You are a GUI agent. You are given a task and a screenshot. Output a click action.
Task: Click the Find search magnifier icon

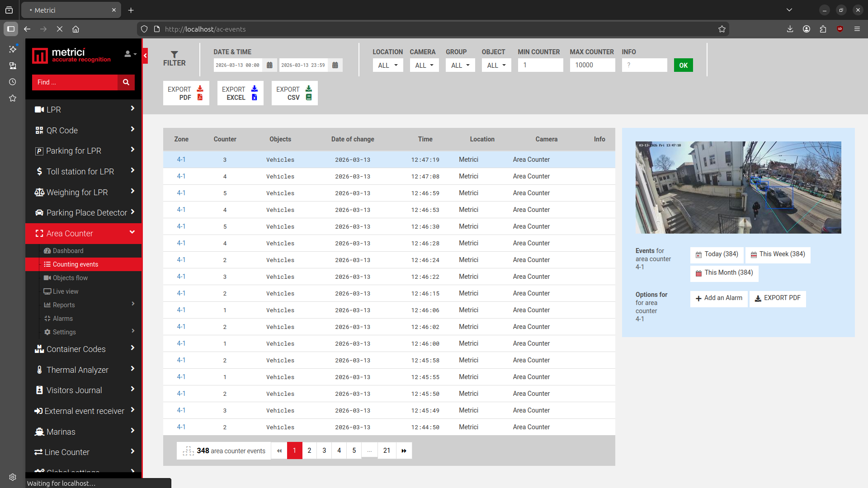click(x=126, y=82)
